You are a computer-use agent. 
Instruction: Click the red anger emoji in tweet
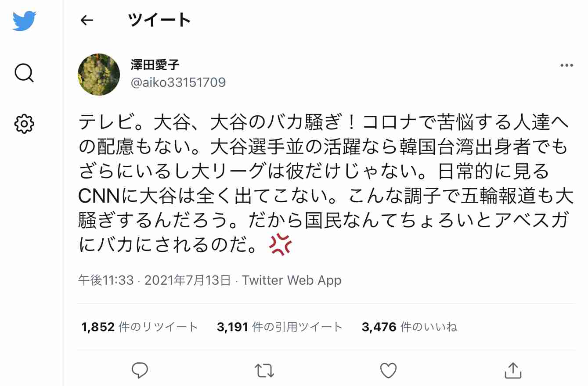(x=280, y=245)
